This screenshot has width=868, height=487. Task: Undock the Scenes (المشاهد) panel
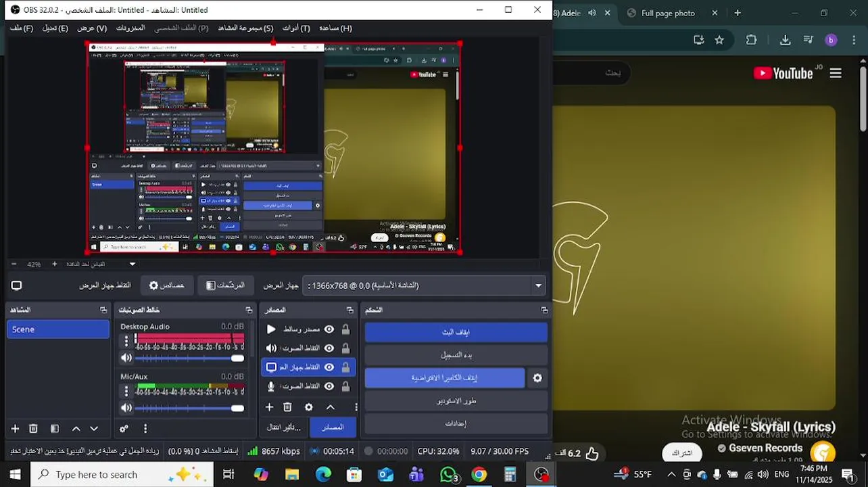(103, 310)
